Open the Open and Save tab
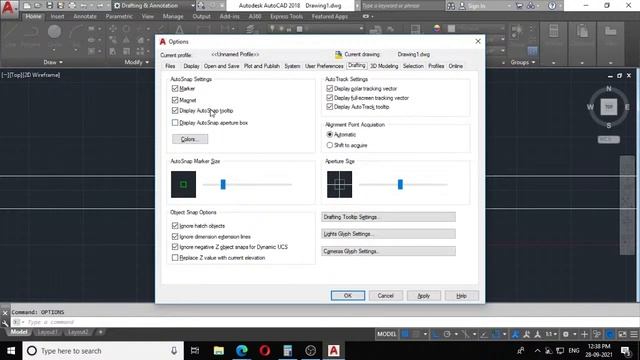Viewport: 640px width, 360px height. pos(221,66)
